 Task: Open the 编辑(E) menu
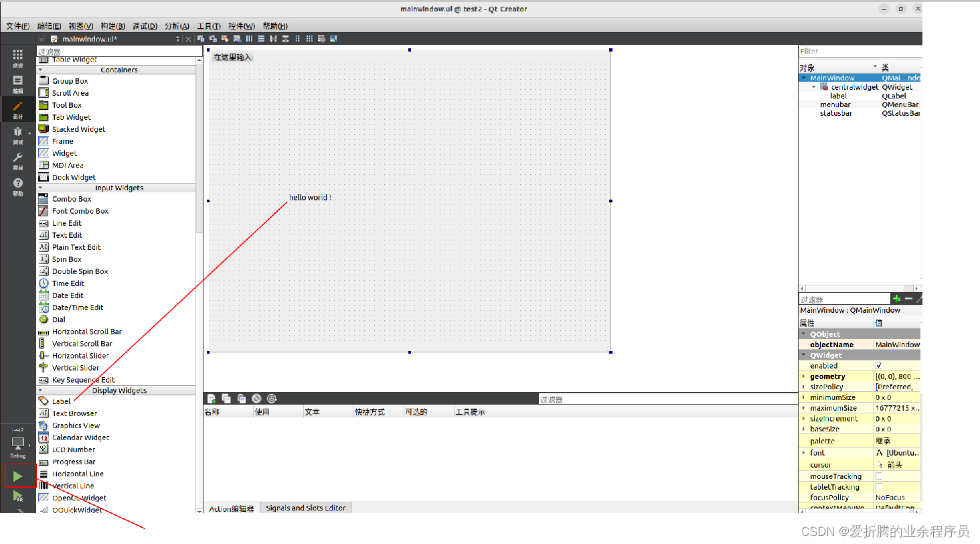click(50, 26)
